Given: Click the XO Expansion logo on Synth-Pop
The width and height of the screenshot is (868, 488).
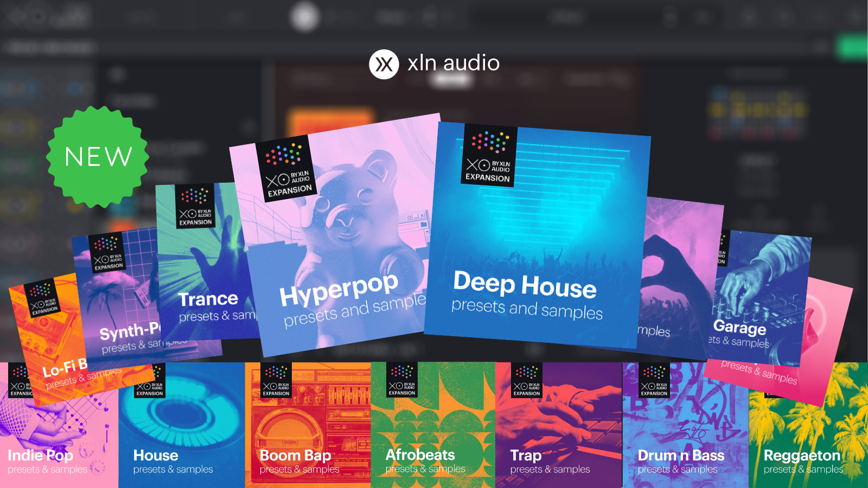Looking at the screenshot, I should 107,253.
